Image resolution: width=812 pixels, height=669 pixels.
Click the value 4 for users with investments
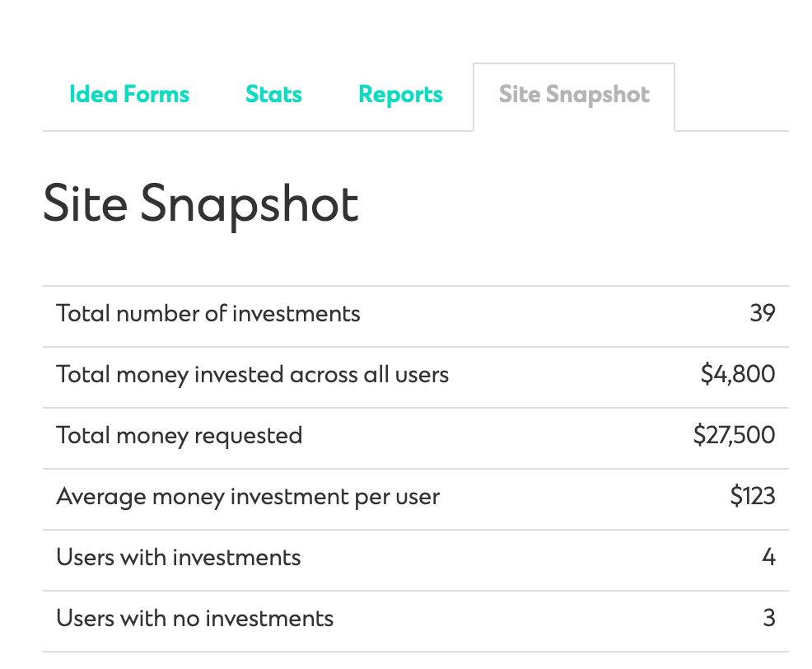[x=768, y=557]
